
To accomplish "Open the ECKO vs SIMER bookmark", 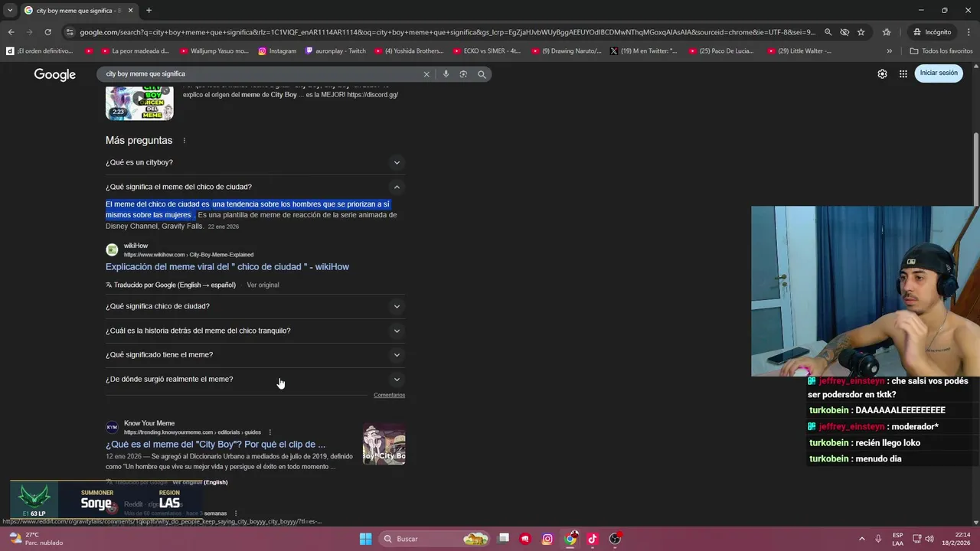I will [x=487, y=51].
